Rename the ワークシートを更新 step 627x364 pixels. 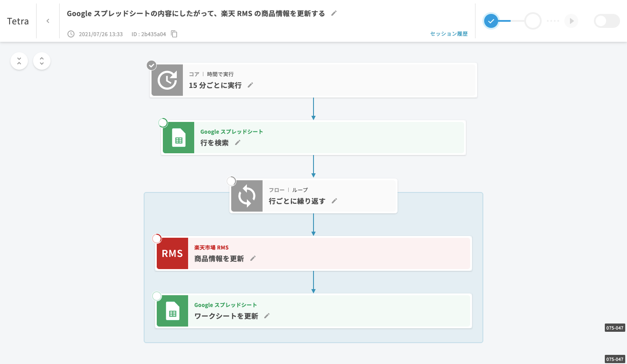267,316
